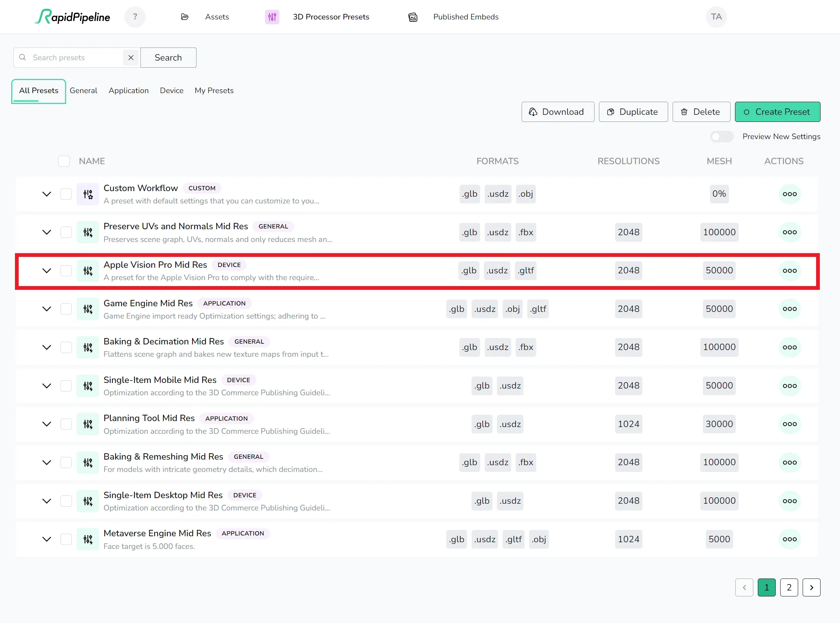Click the preset settings icon for Custom Workflow
The height and width of the screenshot is (623, 840).
point(88,194)
